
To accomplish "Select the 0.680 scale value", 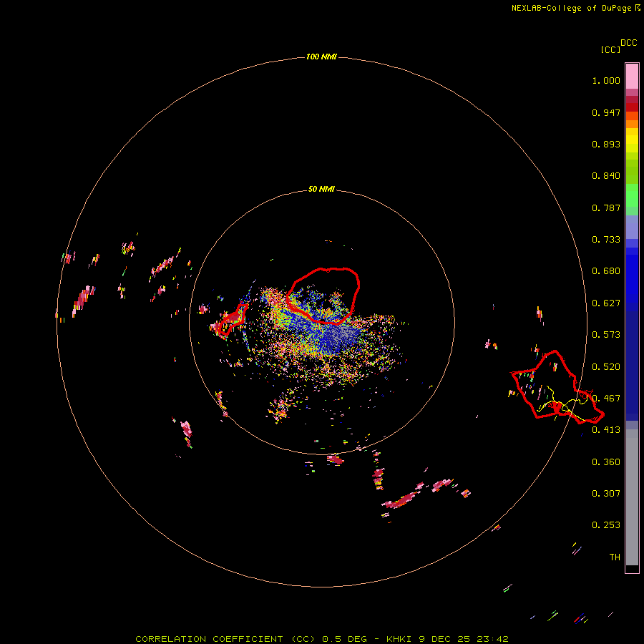I will pyautogui.click(x=606, y=271).
